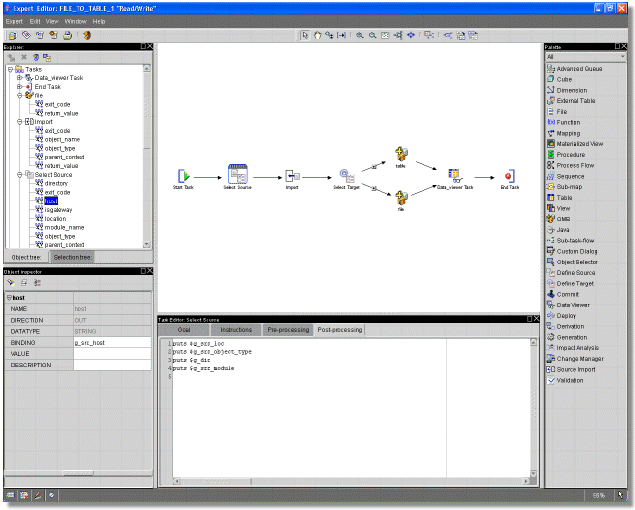Click the Import node on canvas

[292, 179]
